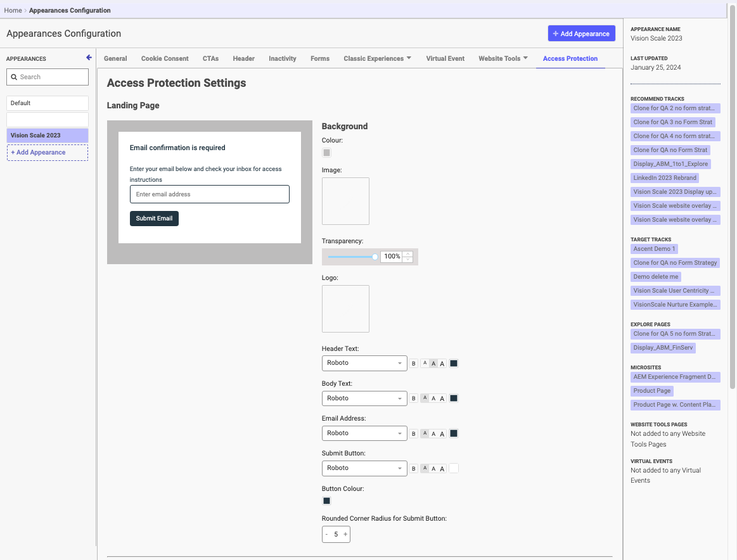Open the Display_ABM_1to1_Explore track tag
737x560 pixels.
670,164
